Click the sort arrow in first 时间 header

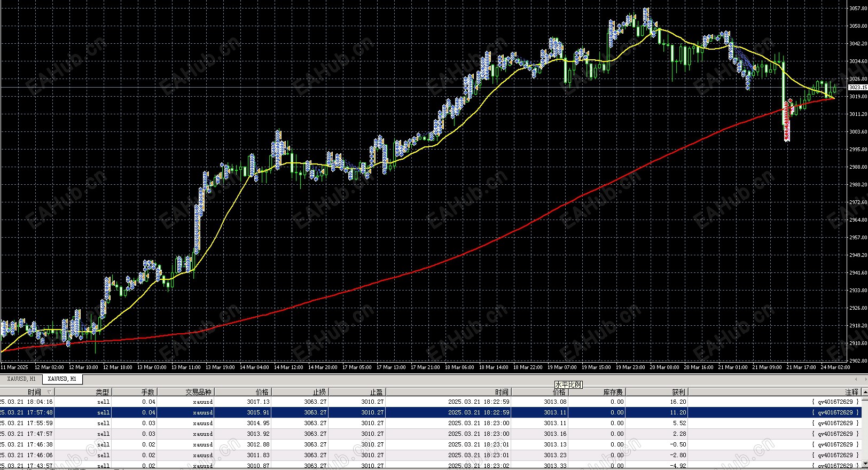click(49, 392)
